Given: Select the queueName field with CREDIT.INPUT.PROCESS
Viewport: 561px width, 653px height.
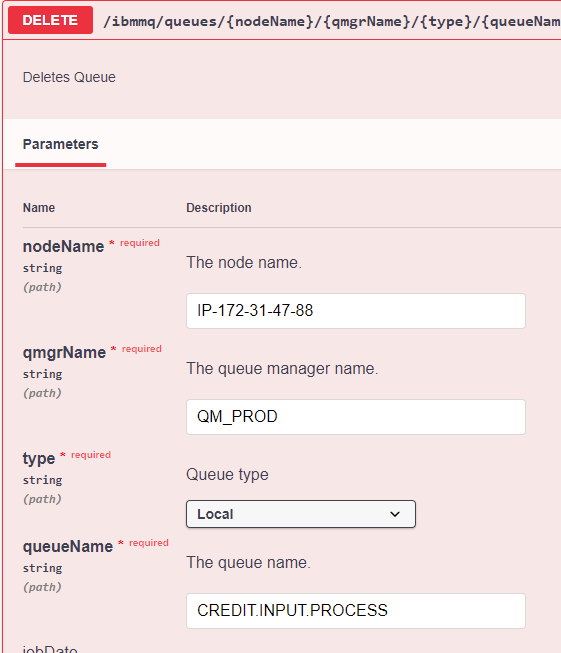Looking at the screenshot, I should [x=356, y=611].
